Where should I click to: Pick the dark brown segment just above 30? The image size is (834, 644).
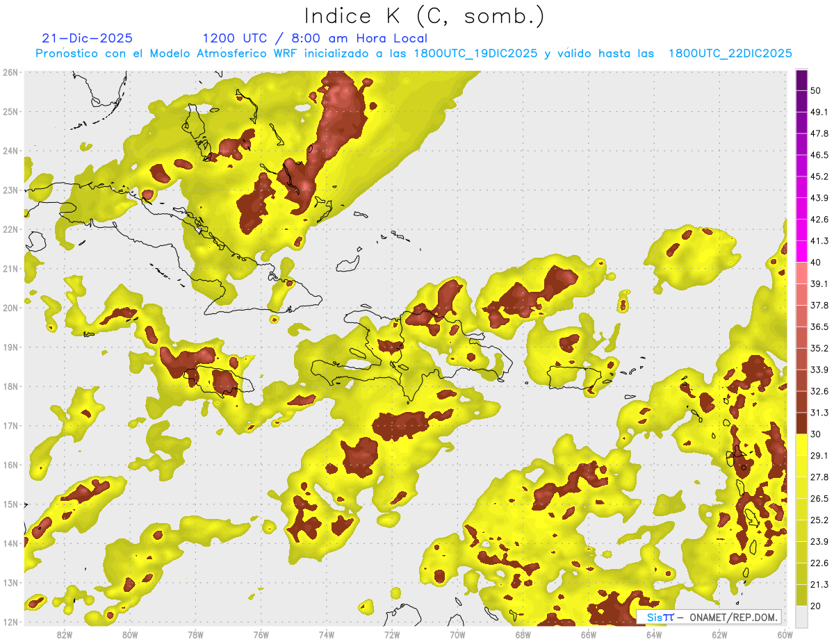[802, 423]
